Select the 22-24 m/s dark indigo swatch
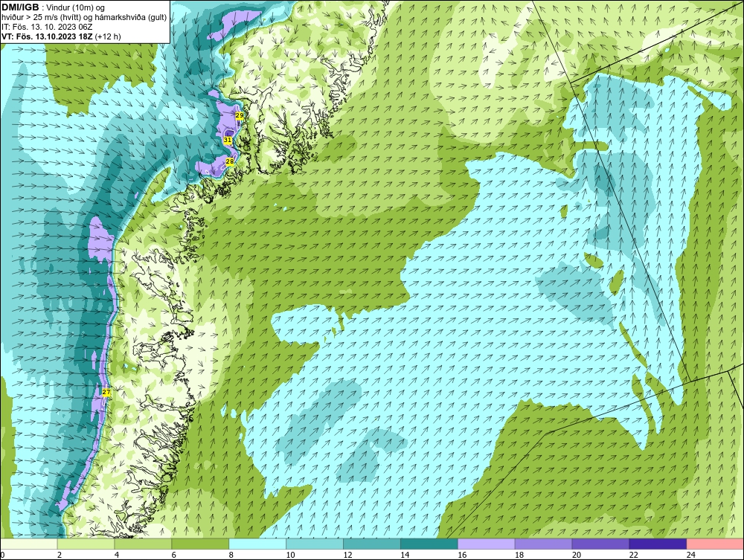The height and width of the screenshot is (560, 744). pos(658,544)
